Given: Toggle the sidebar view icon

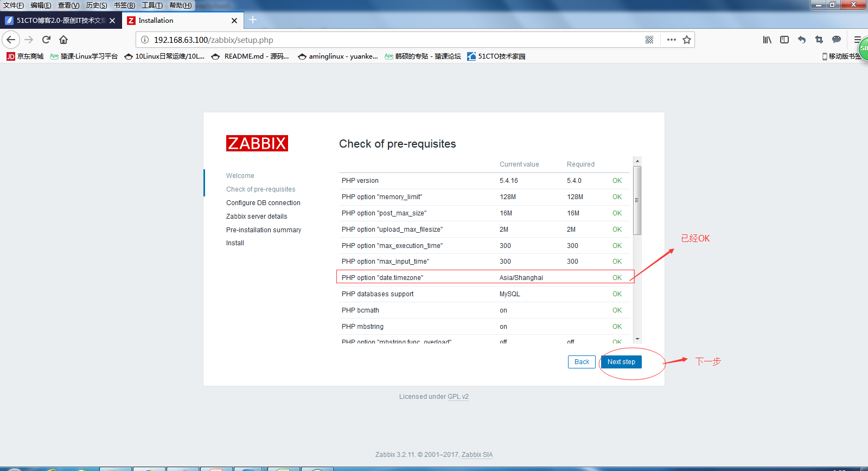Looking at the screenshot, I should click(x=784, y=40).
